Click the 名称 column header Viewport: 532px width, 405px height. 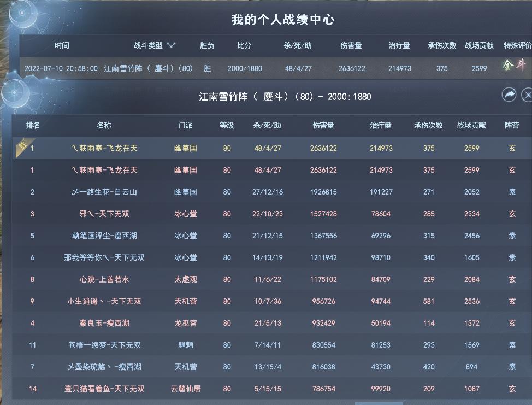coord(104,125)
